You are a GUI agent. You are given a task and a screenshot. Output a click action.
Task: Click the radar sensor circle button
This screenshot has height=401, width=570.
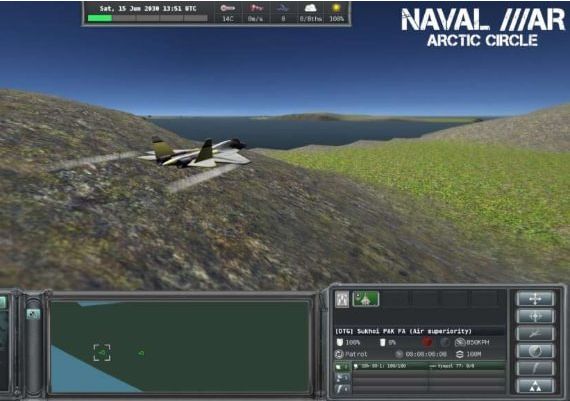click(535, 351)
